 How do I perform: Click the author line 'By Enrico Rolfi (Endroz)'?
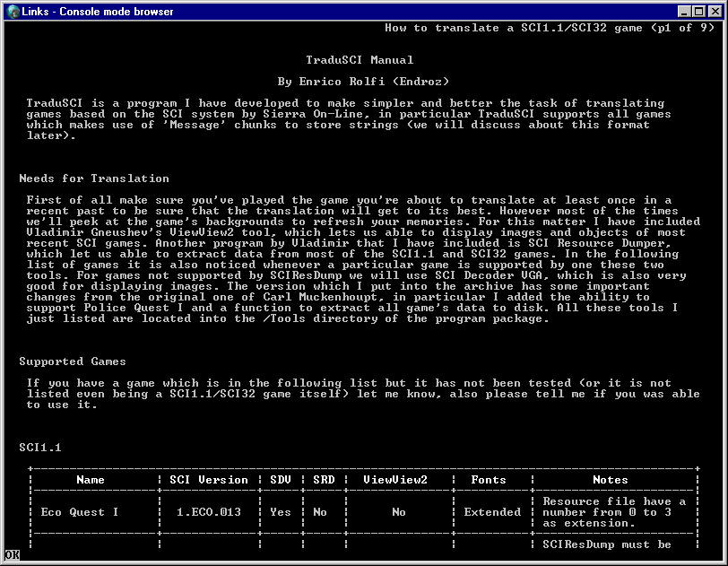point(363,82)
